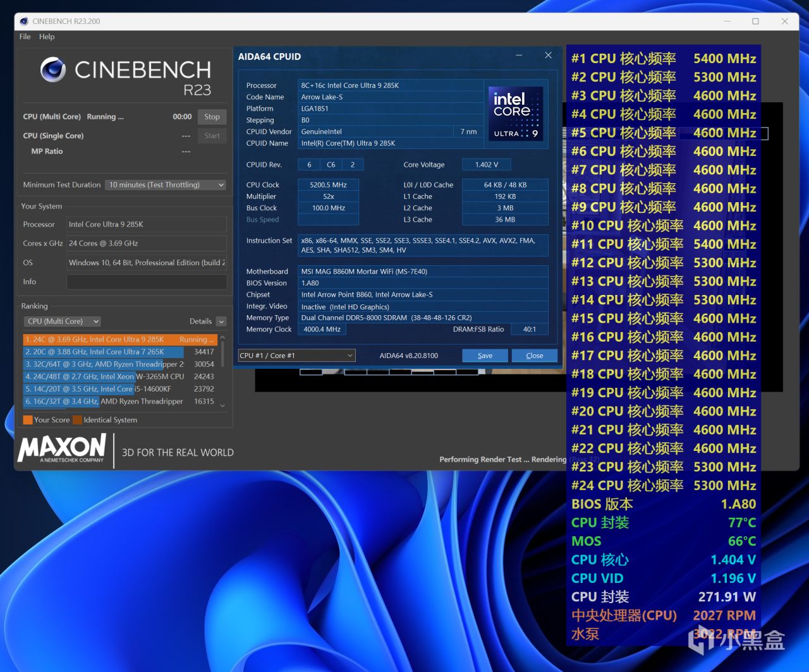Click the orange Your Score swatch
This screenshot has height=672, width=809.
27,420
